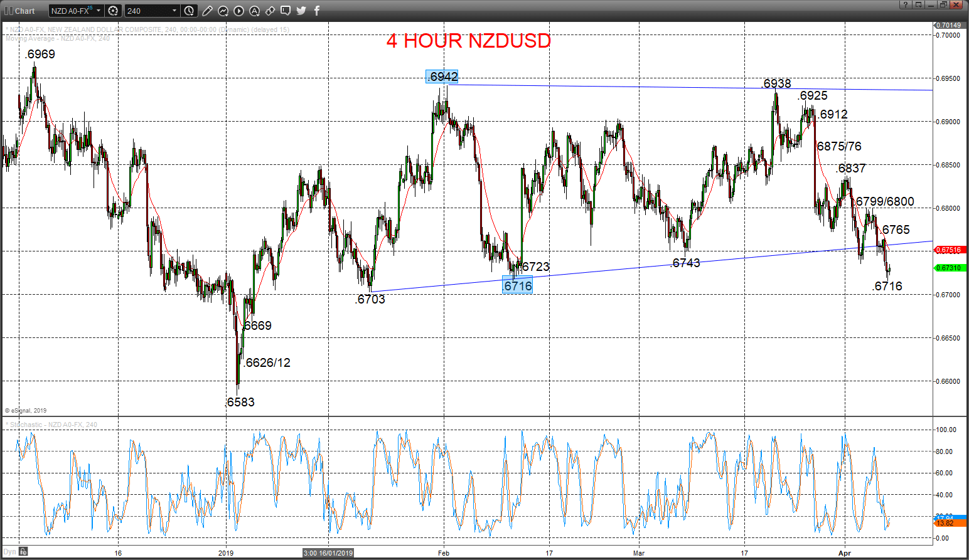
Task: Click the .6799/6800 annotation label
Action: tap(885, 201)
